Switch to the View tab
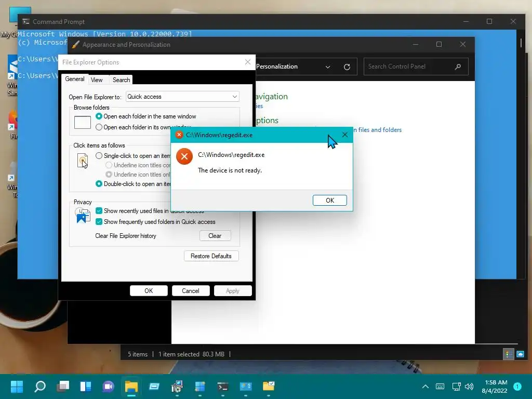 [x=97, y=79]
